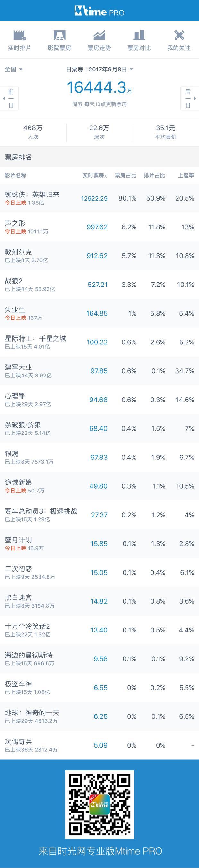Expand the 全国 region dropdown
This screenshot has width=199, height=868.
(13, 69)
